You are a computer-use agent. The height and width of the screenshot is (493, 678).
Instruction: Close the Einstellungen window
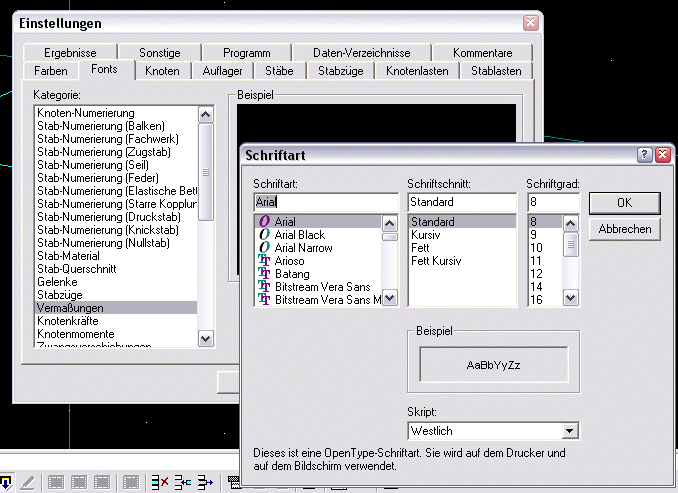[x=531, y=22]
